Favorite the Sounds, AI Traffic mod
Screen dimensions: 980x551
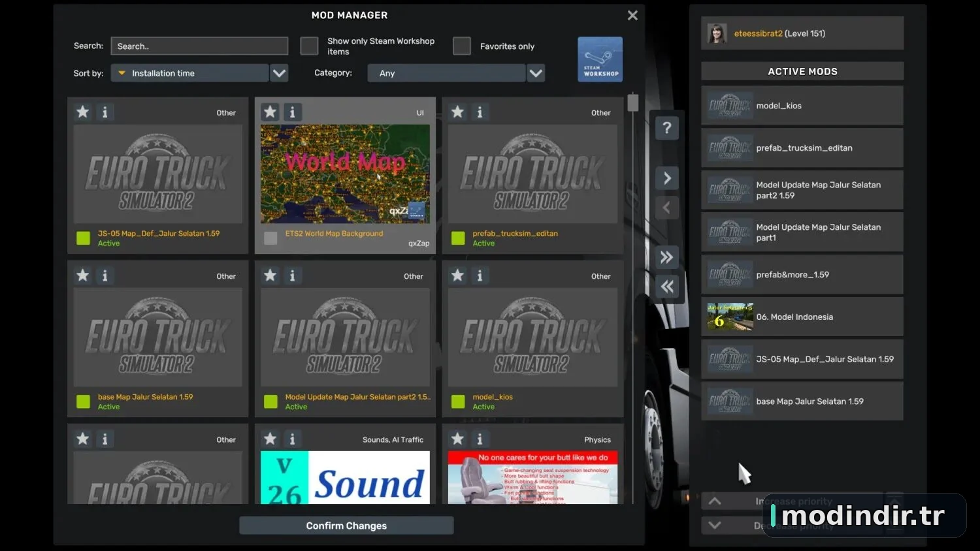point(270,439)
